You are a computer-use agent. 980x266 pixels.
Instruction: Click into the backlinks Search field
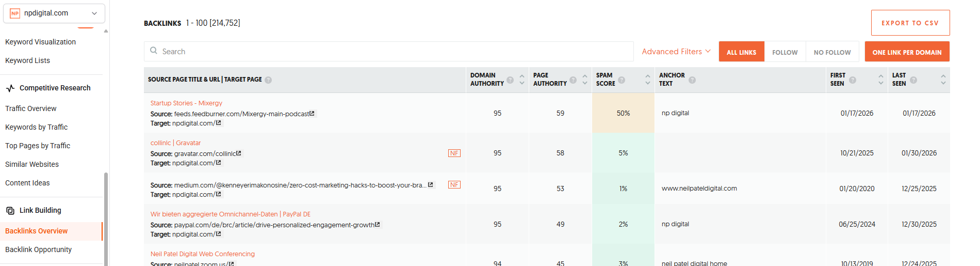pos(388,51)
